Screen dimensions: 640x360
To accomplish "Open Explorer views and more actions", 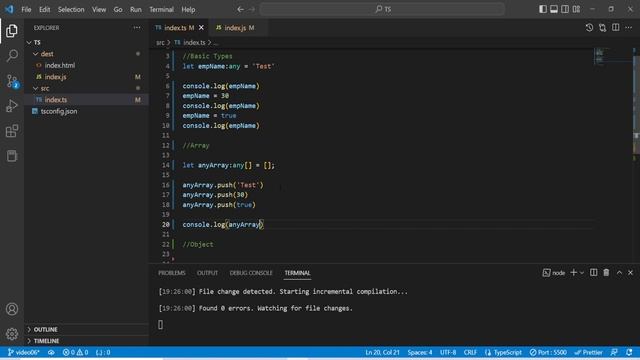I will click(x=137, y=28).
